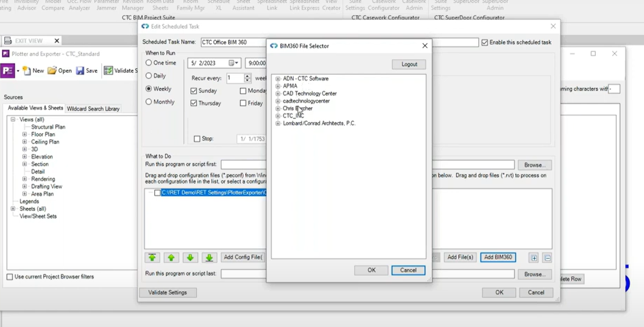Expand the APMA hub node

pos(278,86)
